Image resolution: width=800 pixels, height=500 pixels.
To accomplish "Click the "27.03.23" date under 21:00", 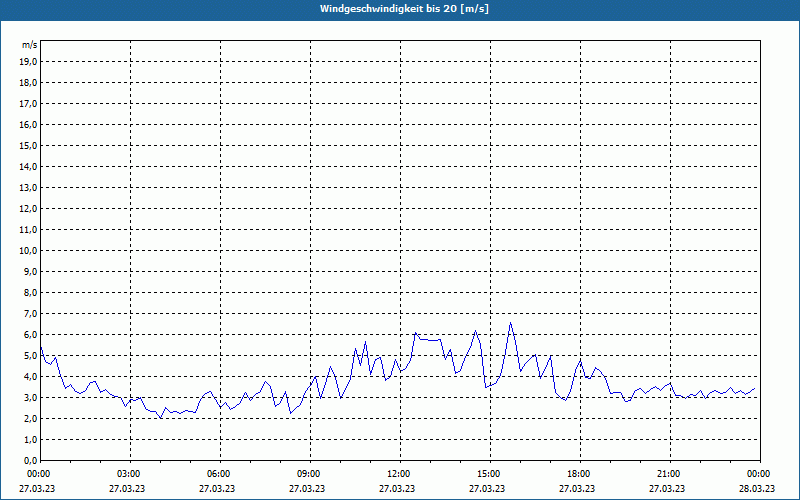I will point(667,488).
